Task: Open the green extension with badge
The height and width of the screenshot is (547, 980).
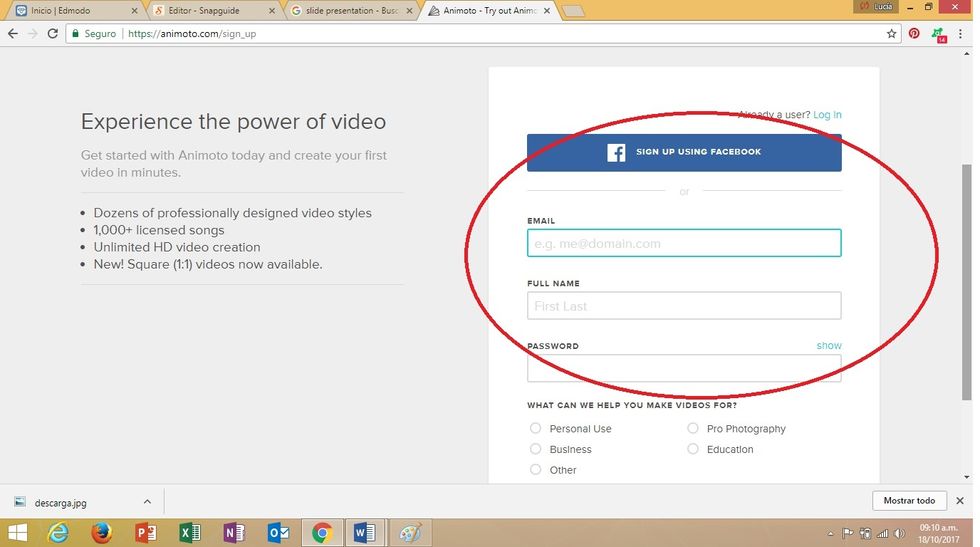Action: pyautogui.click(x=938, y=34)
